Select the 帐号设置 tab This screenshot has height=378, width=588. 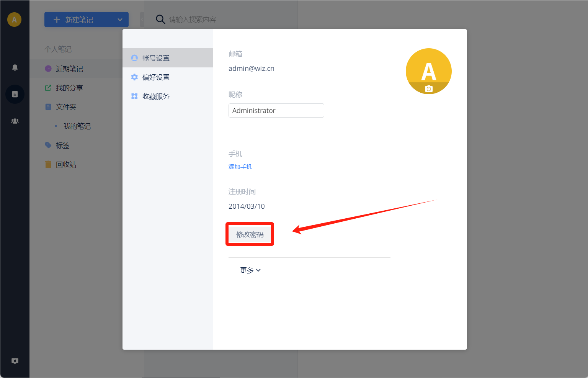coord(168,58)
